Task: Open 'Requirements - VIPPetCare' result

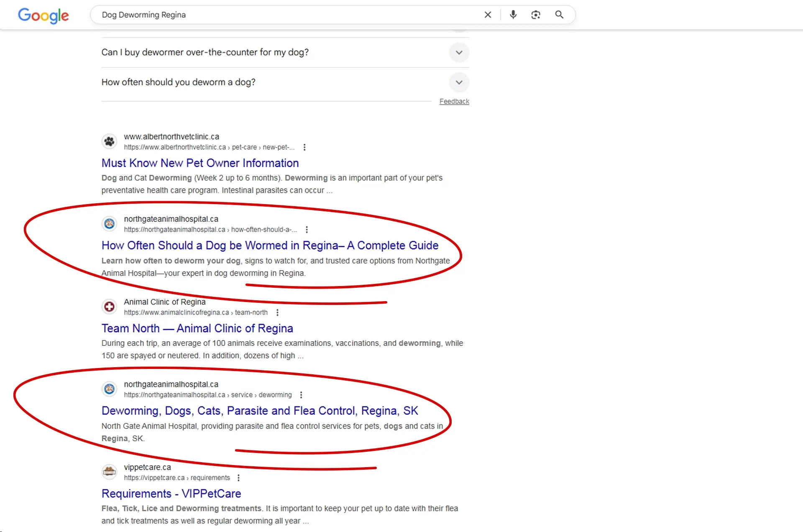Action: (171, 494)
